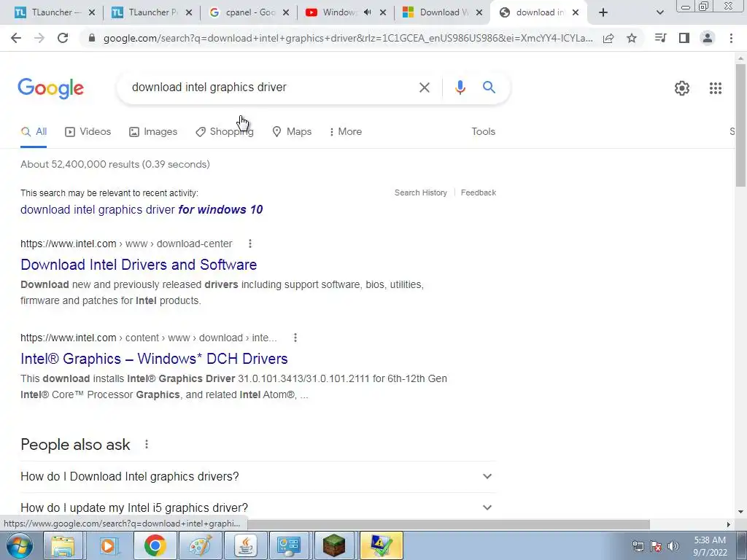Open Action Center flag tray icon
747x560 pixels.
(656, 546)
